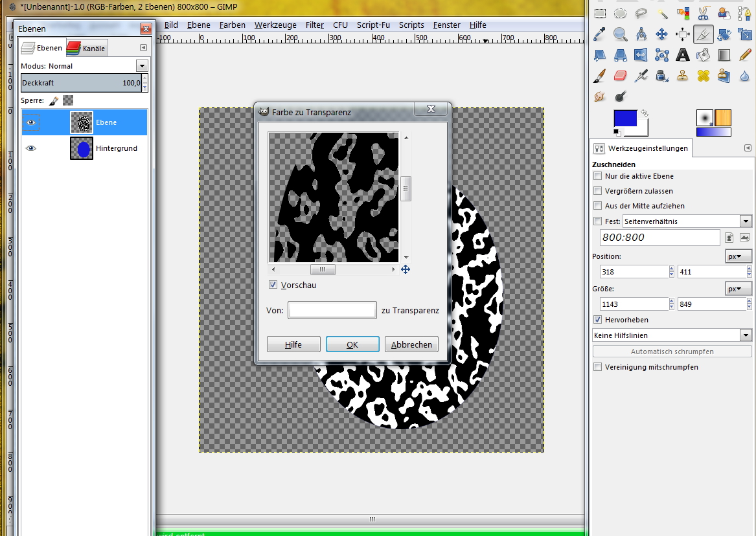The image size is (756, 536).
Task: Select the Text tool
Action: (683, 55)
